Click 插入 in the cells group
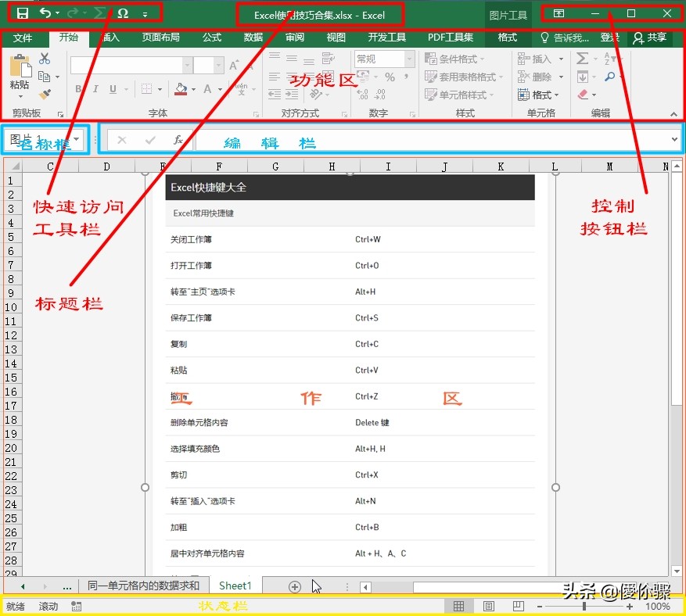 pyautogui.click(x=541, y=59)
